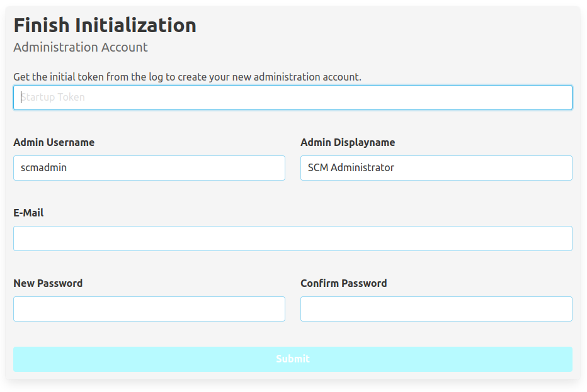Click the Administration Account subtitle

pos(80,47)
